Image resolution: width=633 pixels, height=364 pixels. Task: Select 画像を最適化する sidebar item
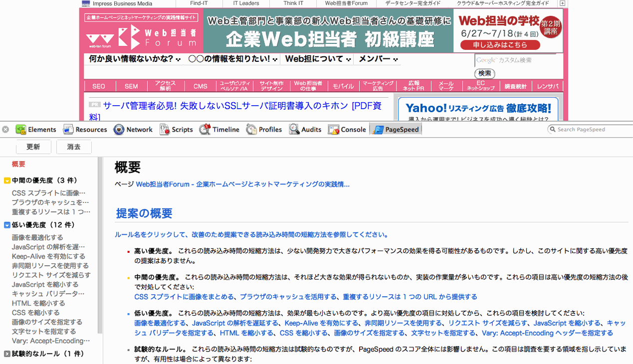pyautogui.click(x=37, y=237)
